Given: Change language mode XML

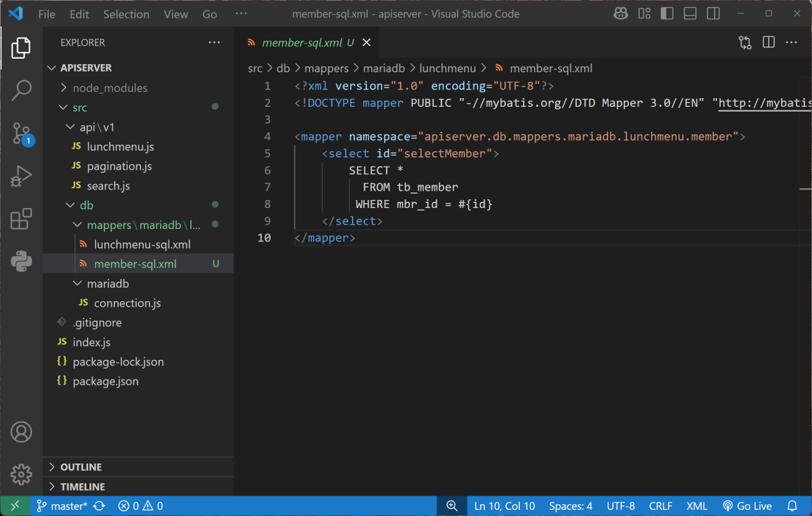Looking at the screenshot, I should pyautogui.click(x=697, y=506).
